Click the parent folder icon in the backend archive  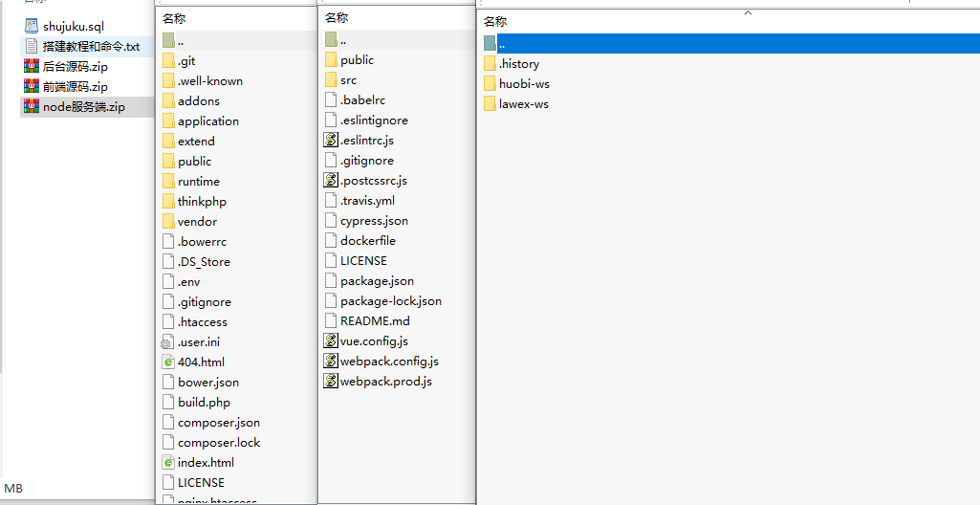point(168,40)
